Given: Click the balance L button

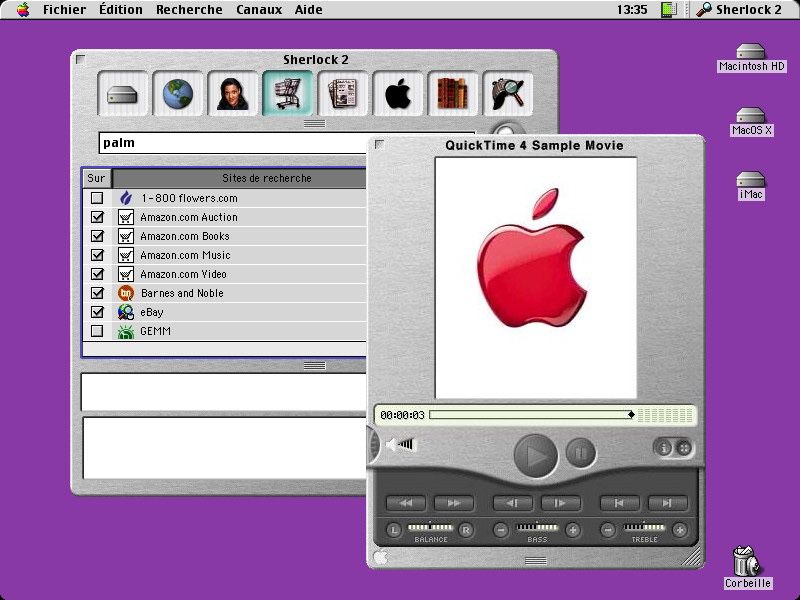Looking at the screenshot, I should 393,530.
